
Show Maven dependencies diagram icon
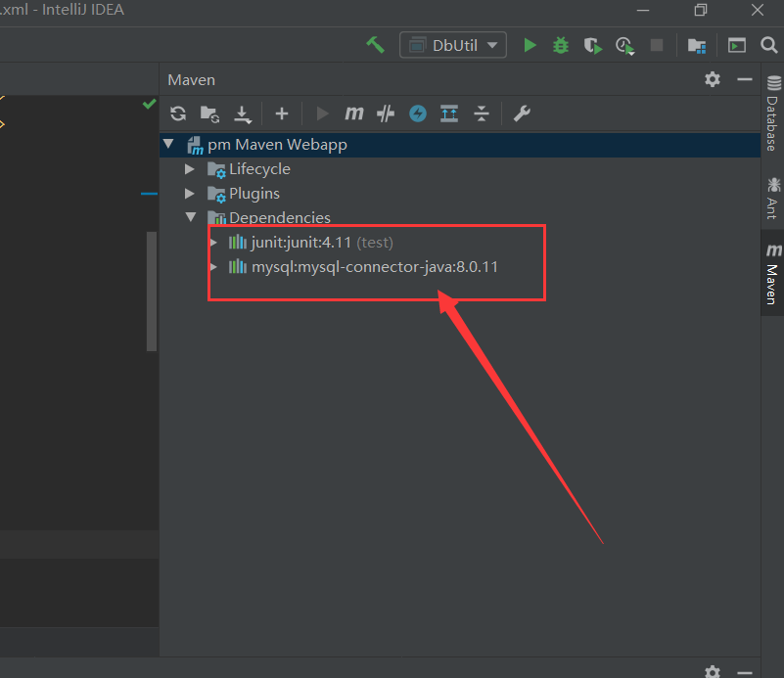[449, 113]
